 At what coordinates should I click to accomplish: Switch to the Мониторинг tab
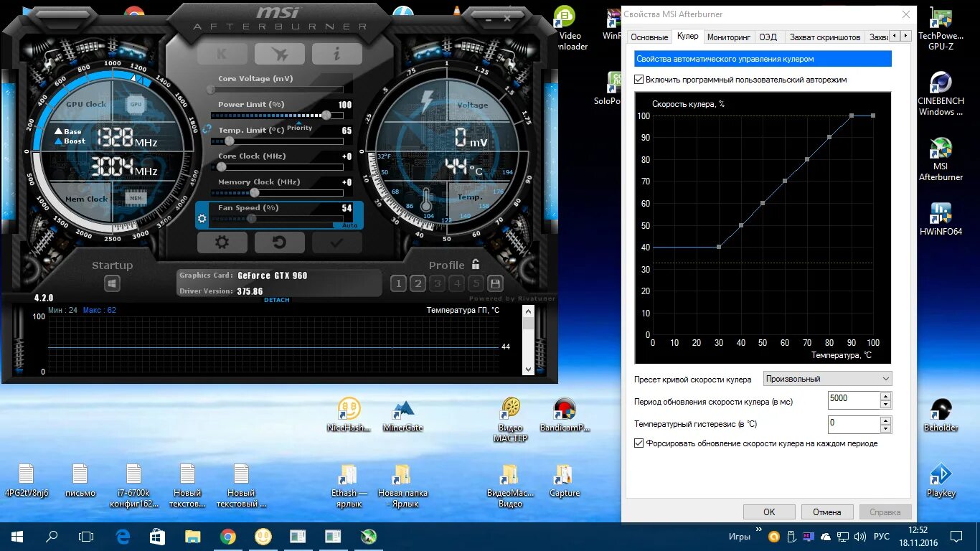(x=728, y=37)
